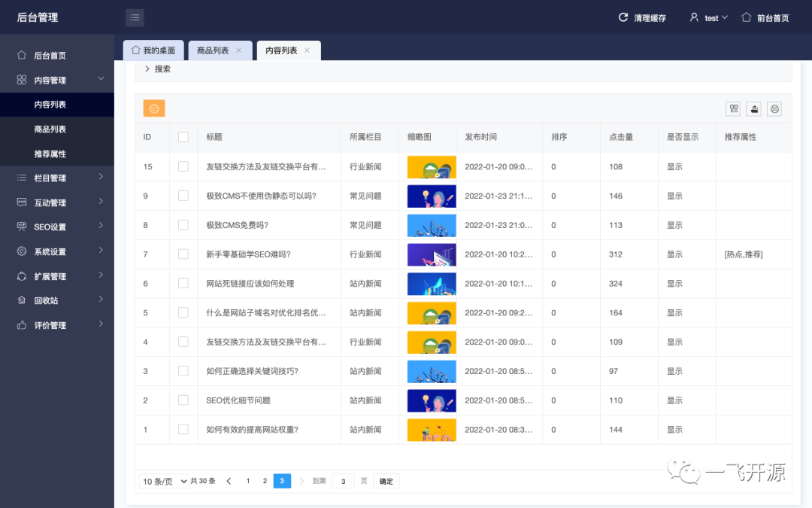
Task: Click title 极致CMS免费吗?
Action: pos(237,226)
